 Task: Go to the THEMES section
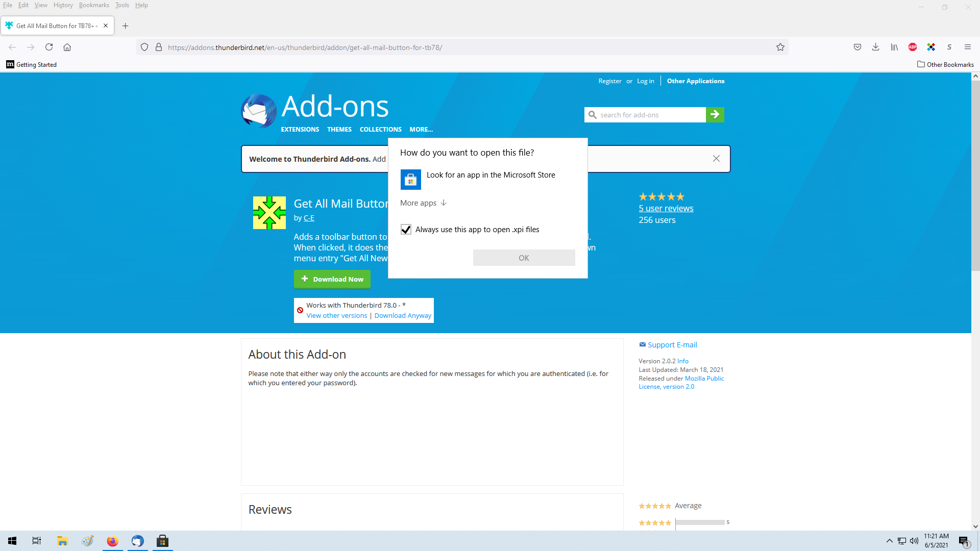[x=339, y=130]
